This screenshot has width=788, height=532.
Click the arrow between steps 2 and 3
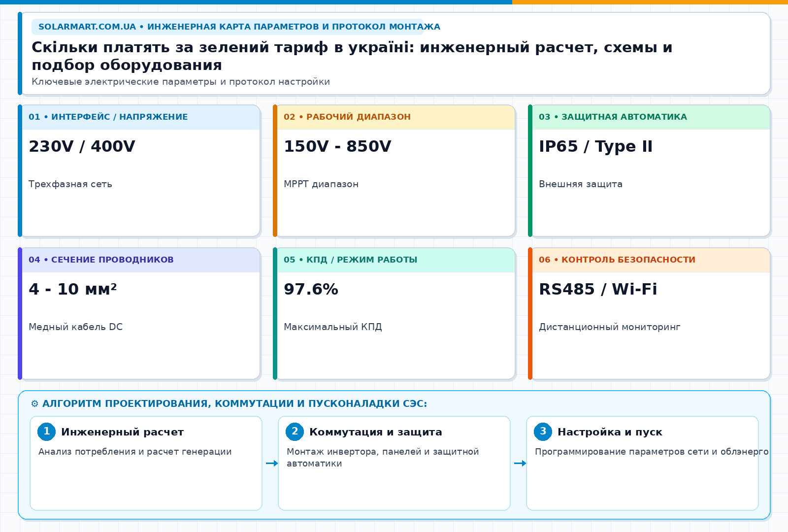520,463
